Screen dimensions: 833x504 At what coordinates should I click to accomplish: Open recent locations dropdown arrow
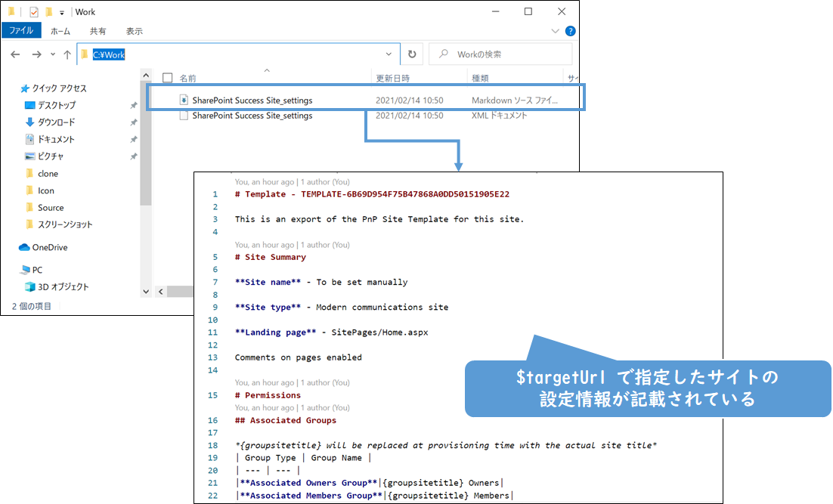pos(53,54)
